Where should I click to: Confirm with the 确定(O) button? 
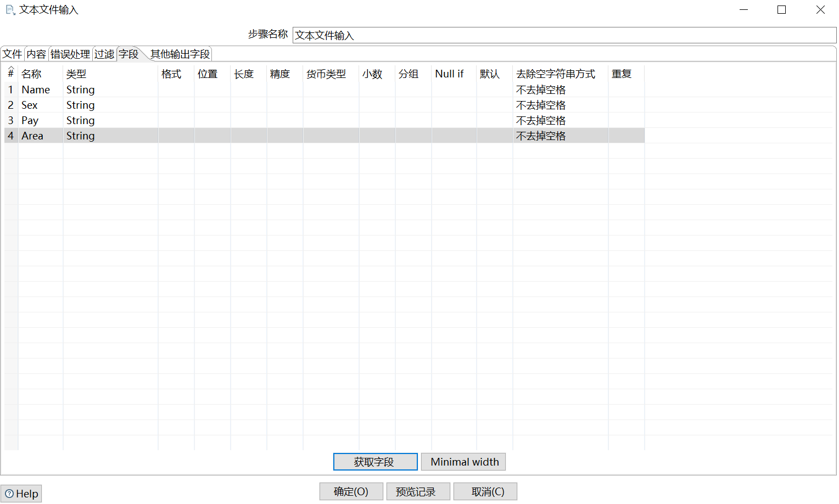coord(351,491)
